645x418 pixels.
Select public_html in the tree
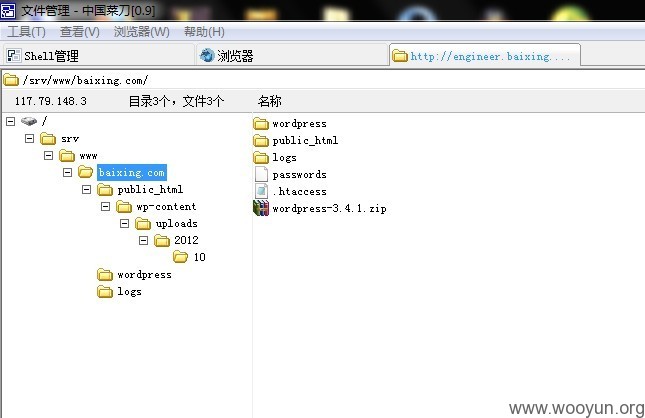click(150, 190)
